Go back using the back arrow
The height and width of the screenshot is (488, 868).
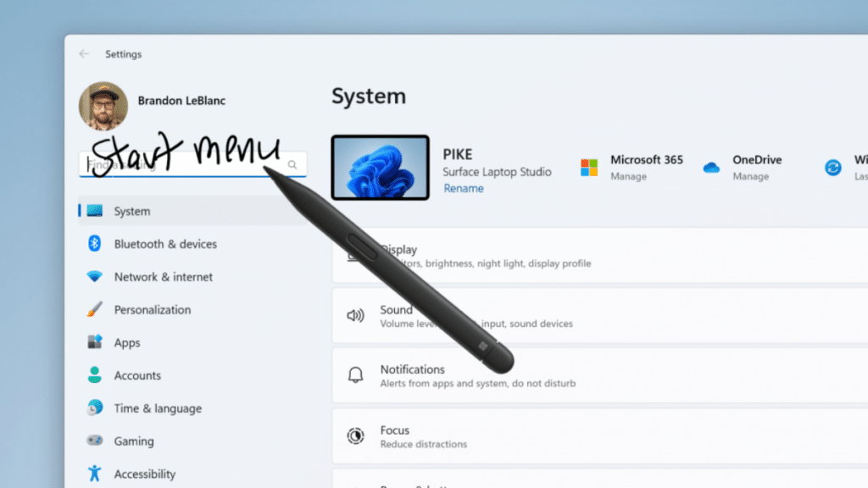84,54
